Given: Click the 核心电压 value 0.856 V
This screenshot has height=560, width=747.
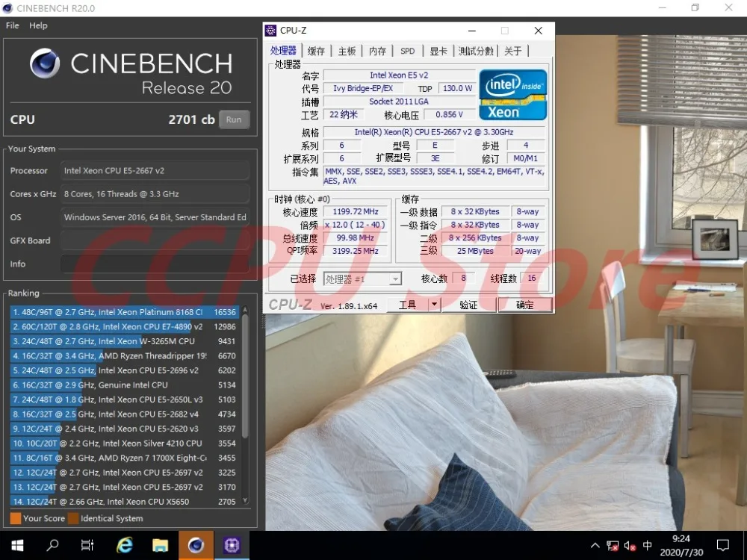Looking at the screenshot, I should tap(449, 114).
